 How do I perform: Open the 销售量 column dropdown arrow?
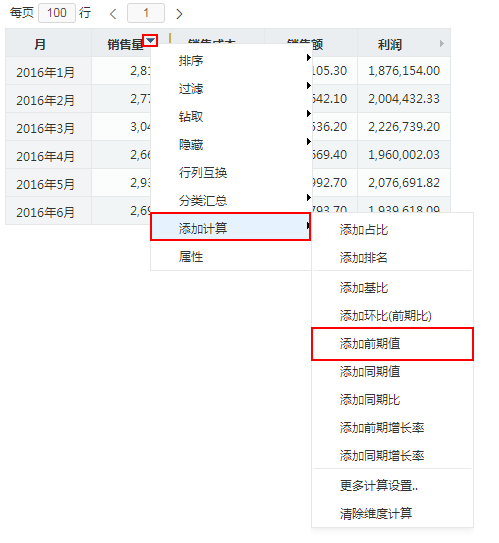(151, 41)
